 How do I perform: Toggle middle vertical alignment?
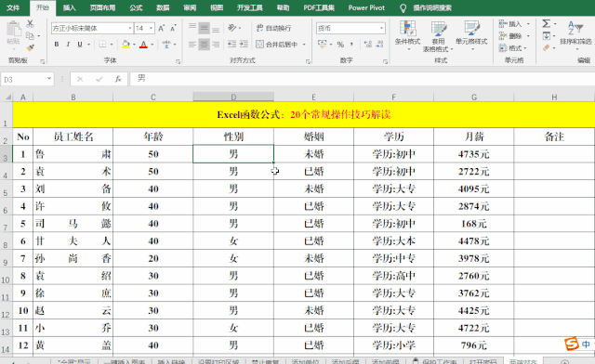(205, 28)
